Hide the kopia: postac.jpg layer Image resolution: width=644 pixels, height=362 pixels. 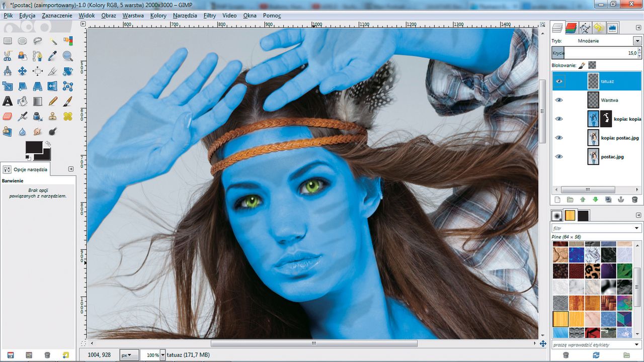pyautogui.click(x=558, y=137)
